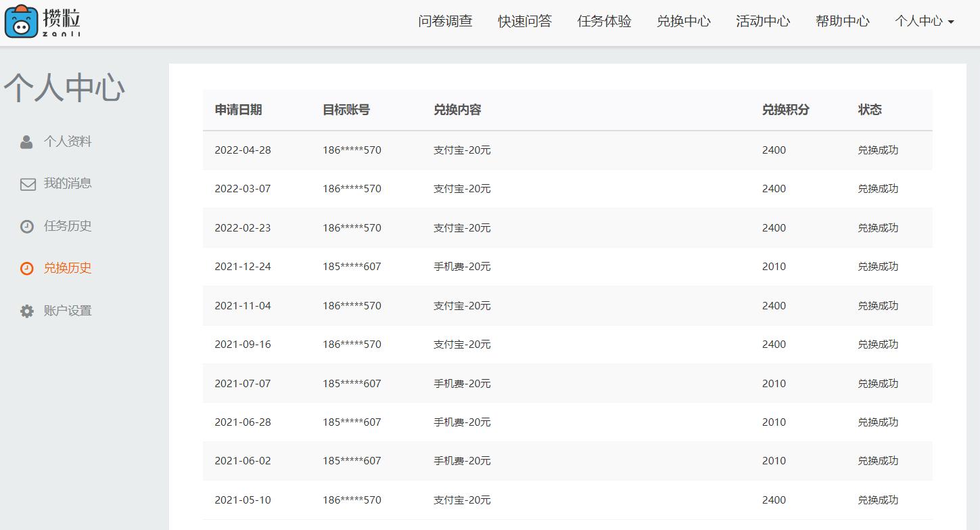Click the 兑换成功 status of the top row
Screen dimensions: 980x530
coord(879,150)
